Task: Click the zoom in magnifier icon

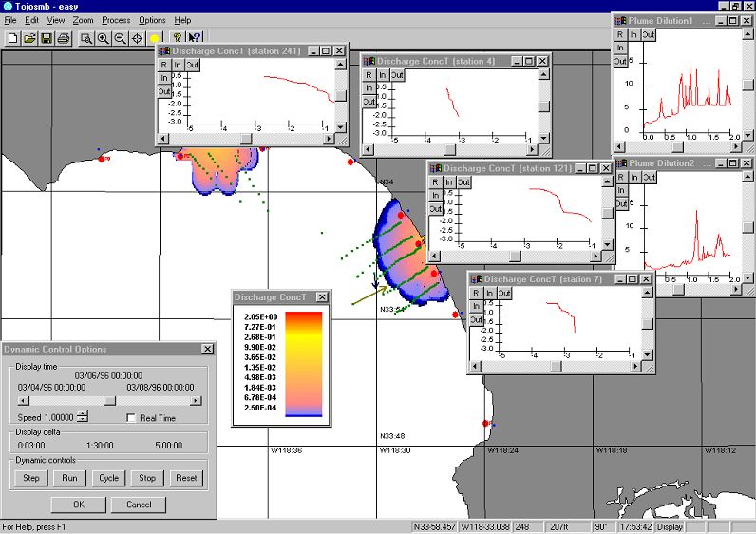Action: pyautogui.click(x=104, y=38)
